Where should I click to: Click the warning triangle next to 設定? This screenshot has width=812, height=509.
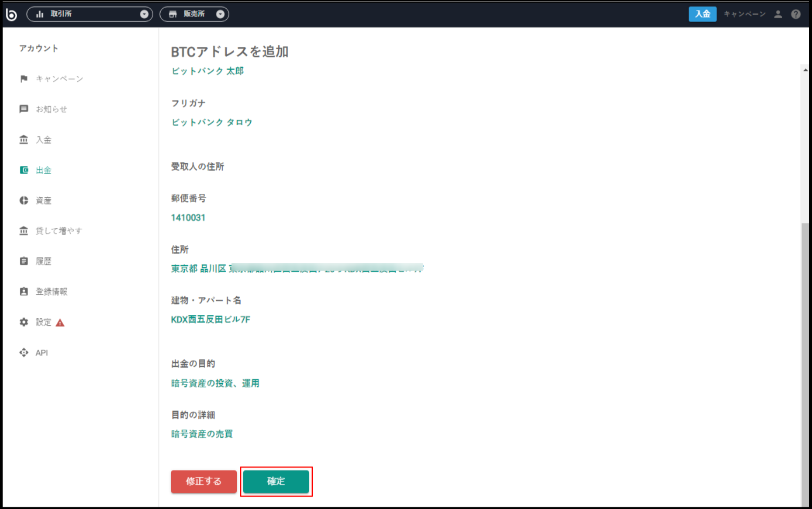point(60,323)
